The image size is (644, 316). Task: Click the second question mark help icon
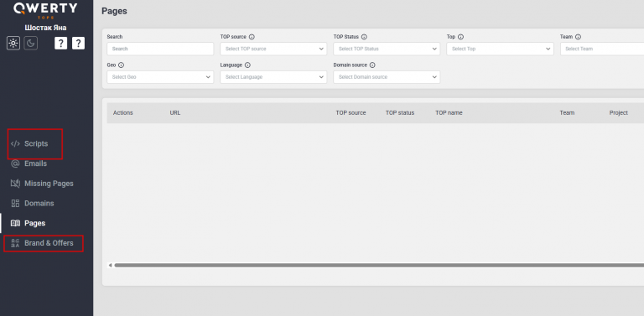(79, 43)
